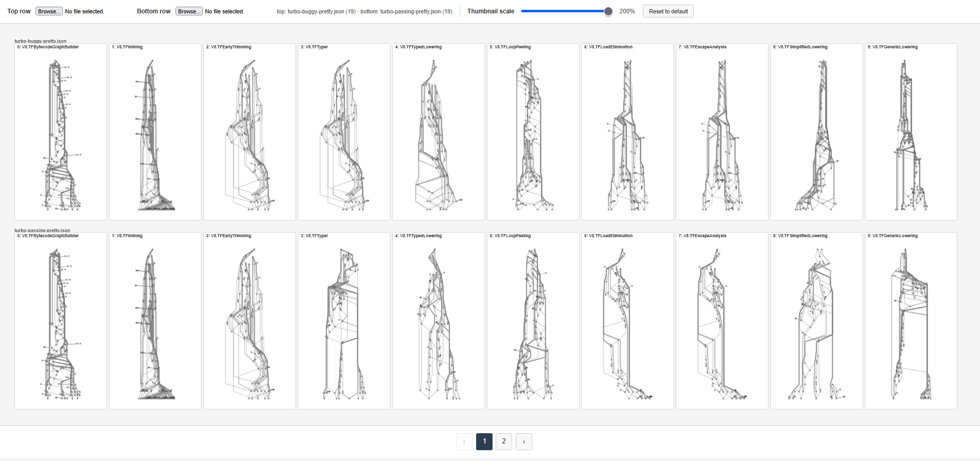Reset thumbnail scale to default
Image resolution: width=980 pixels, height=461 pixels.
click(x=668, y=11)
